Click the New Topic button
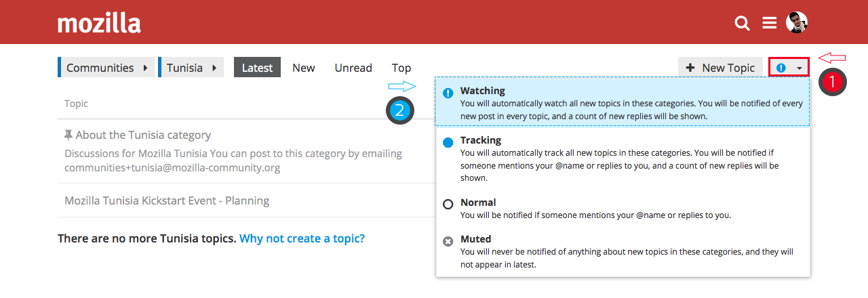 click(720, 68)
